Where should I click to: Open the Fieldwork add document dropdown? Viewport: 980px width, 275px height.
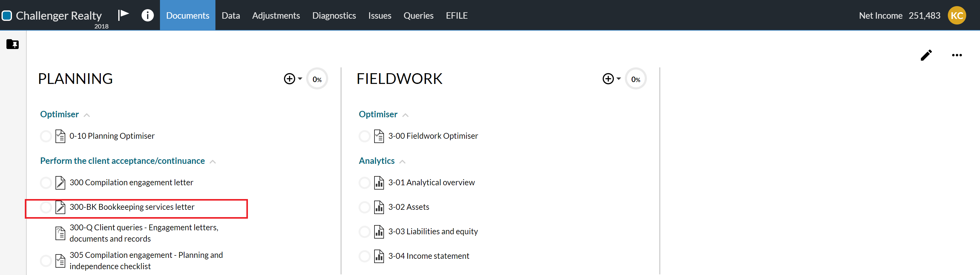coord(611,79)
